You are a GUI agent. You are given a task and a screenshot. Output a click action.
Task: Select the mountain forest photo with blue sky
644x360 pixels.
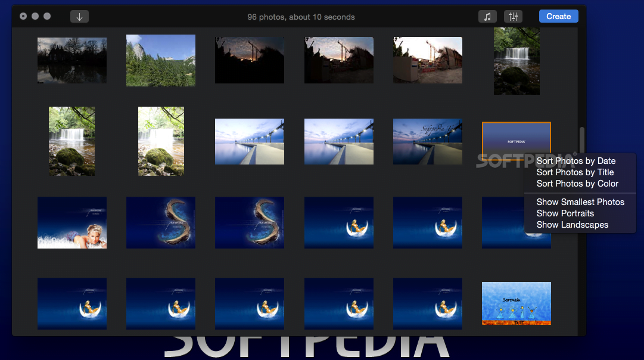(161, 60)
